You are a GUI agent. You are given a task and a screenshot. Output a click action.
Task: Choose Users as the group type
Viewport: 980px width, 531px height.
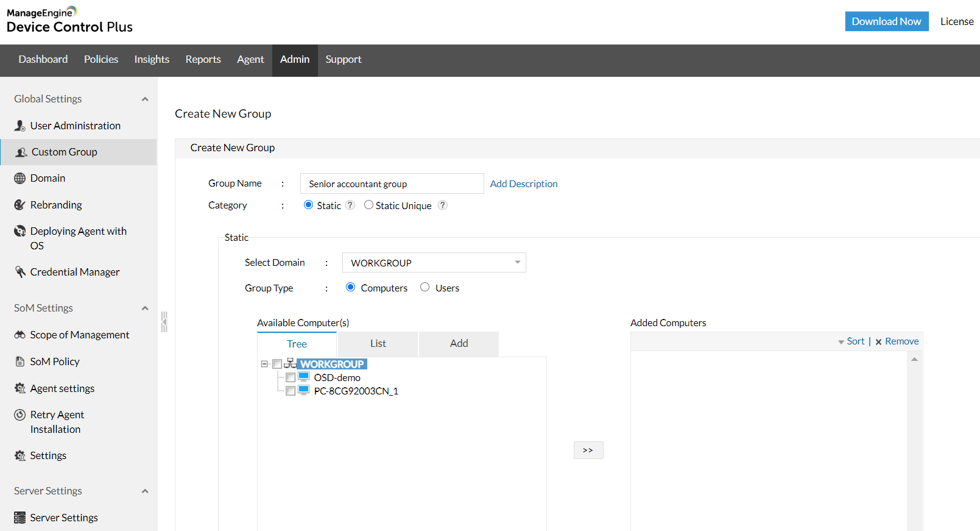click(x=425, y=287)
